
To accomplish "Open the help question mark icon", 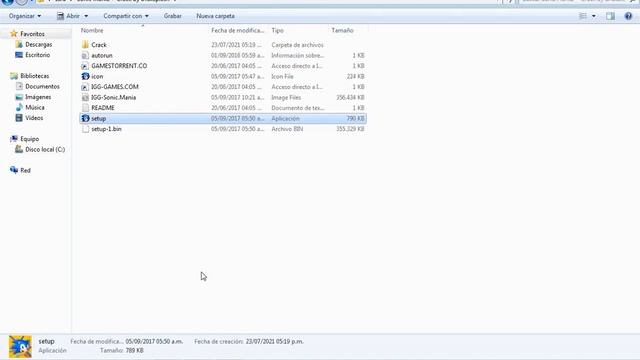I will pyautogui.click(x=628, y=16).
